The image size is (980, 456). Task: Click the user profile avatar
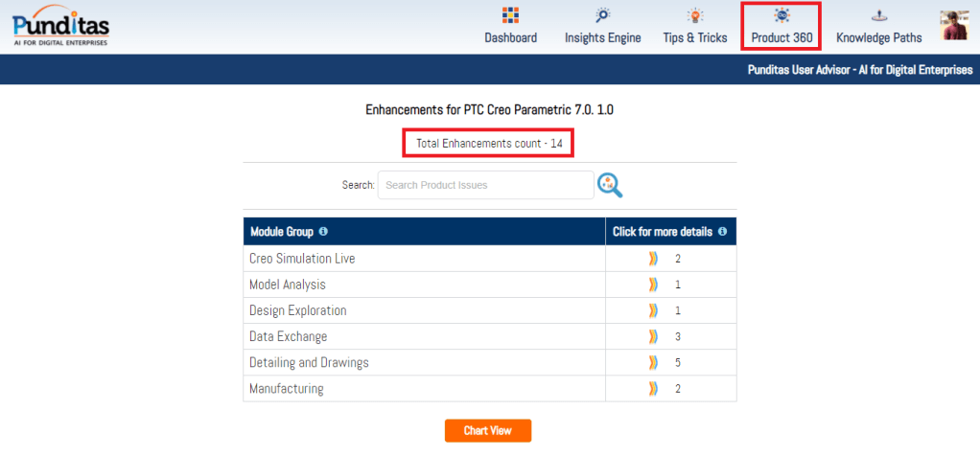click(x=953, y=26)
